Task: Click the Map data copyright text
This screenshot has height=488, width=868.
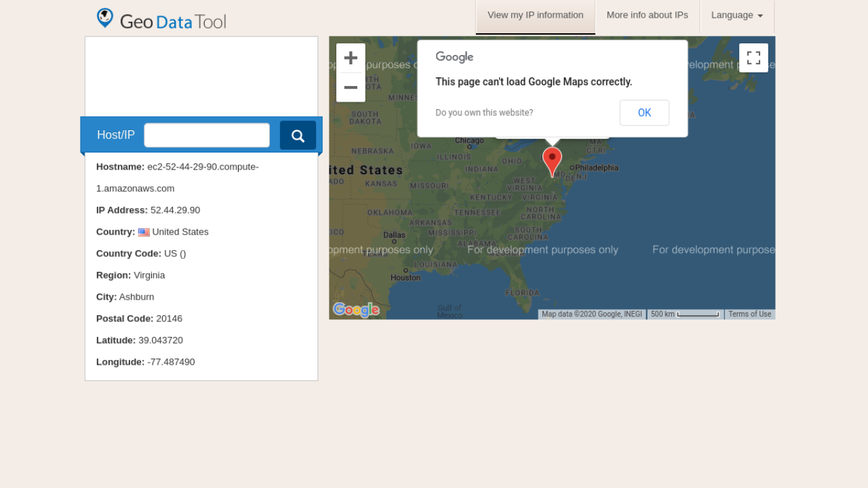Action: click(591, 314)
